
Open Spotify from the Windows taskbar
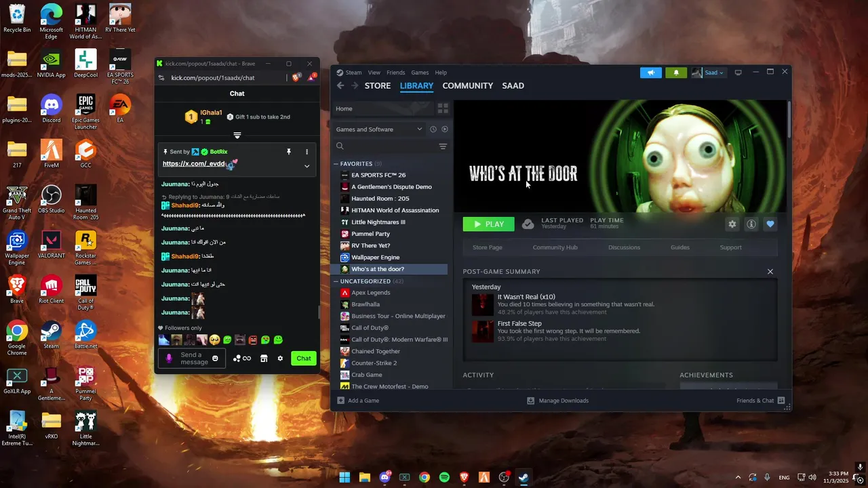444,477
